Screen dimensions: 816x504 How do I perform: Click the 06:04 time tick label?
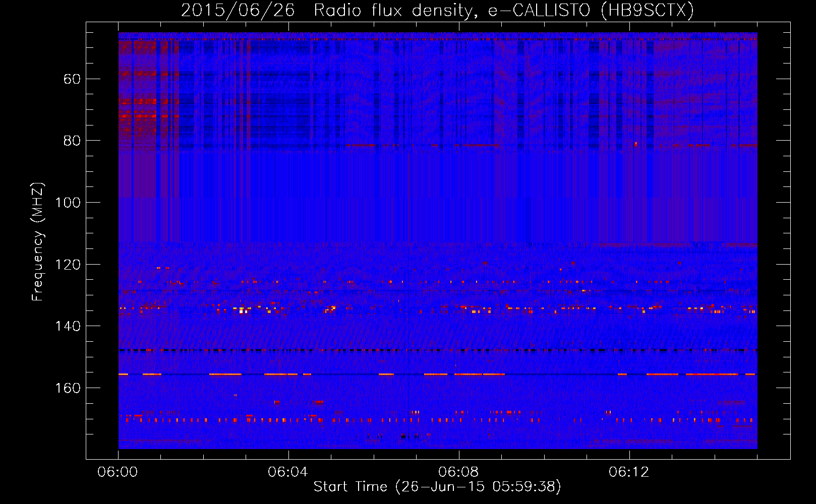[x=288, y=472]
